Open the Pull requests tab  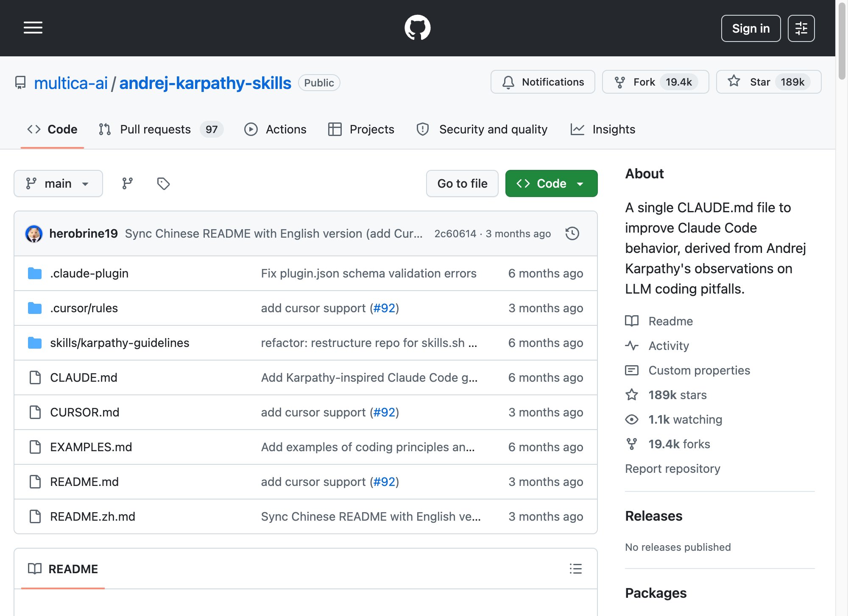click(161, 129)
